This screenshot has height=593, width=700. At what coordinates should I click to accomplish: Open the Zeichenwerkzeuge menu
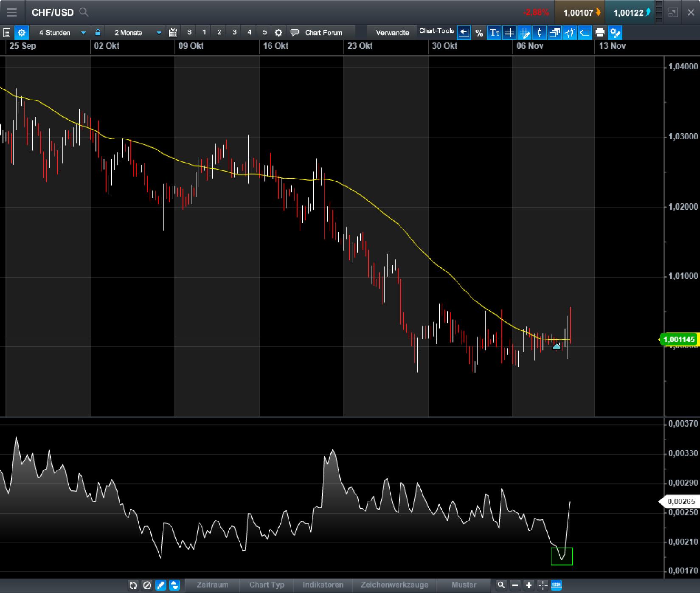point(394,585)
